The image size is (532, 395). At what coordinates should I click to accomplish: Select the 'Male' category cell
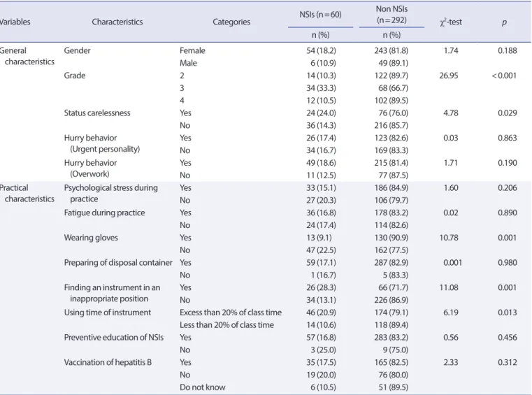(x=188, y=63)
